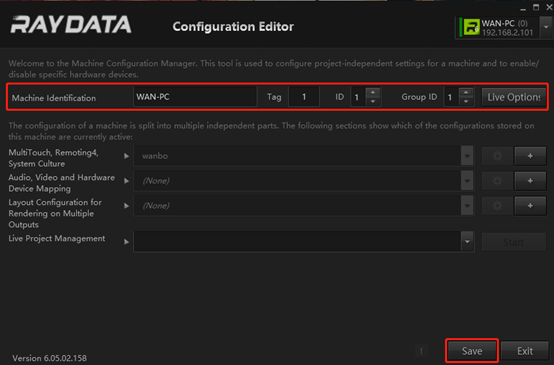Decrease the Group ID value
The width and height of the screenshot is (554, 365).
466,101
